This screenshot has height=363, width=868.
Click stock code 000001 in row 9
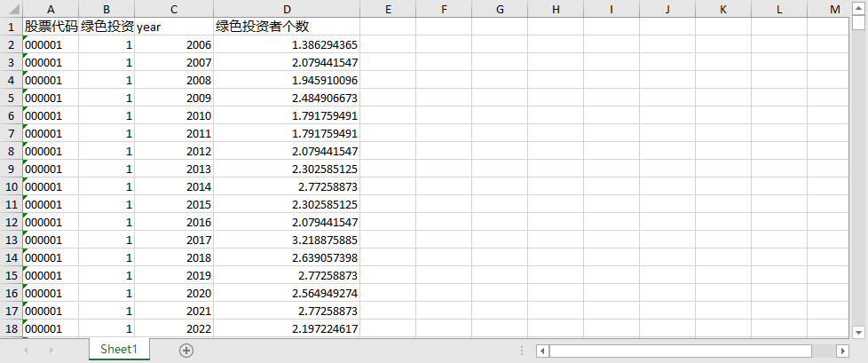point(51,169)
